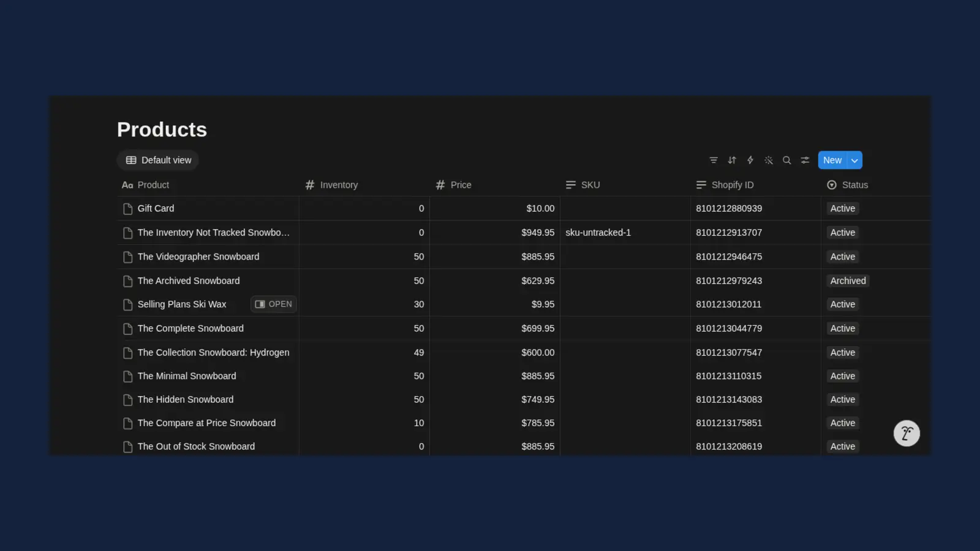Select price cell $785.95

tap(495, 423)
